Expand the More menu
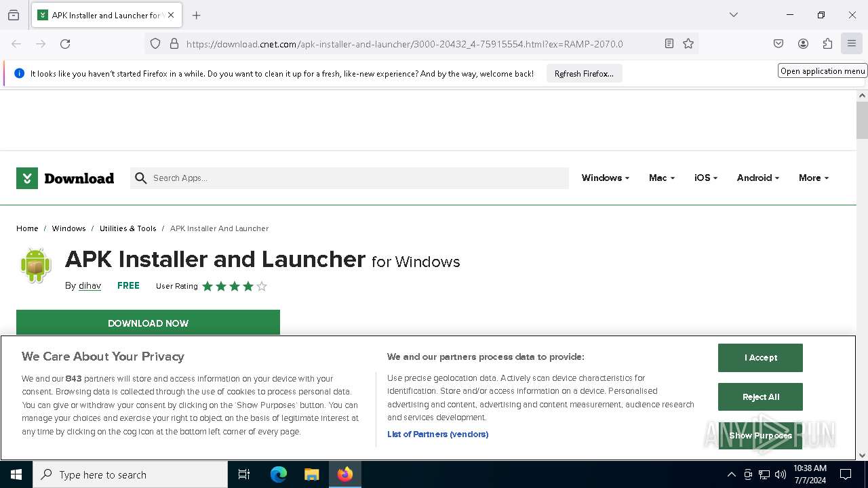Screen dimensions: 868x488 click(813, 178)
